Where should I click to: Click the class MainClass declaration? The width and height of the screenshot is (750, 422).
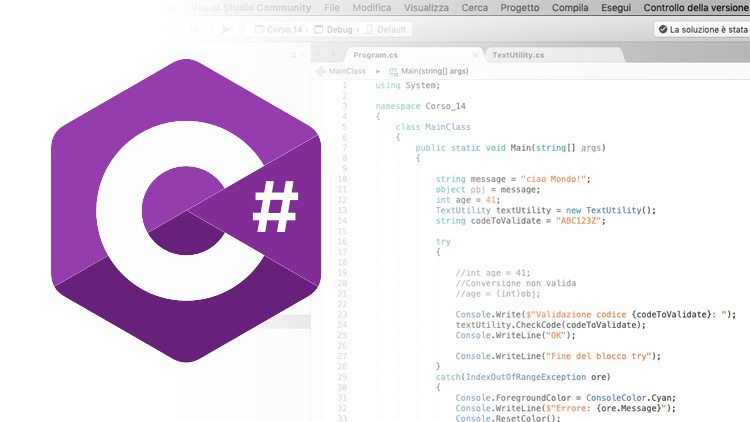point(433,127)
